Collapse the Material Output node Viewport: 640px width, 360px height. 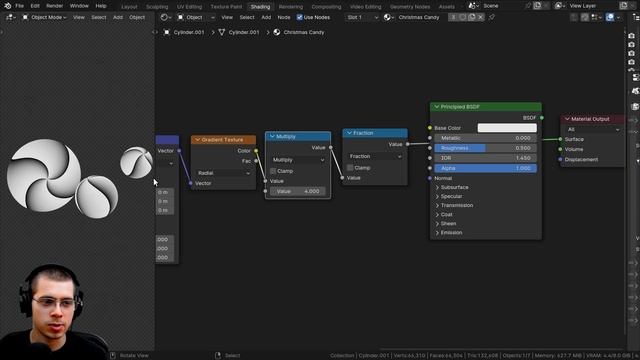[567, 119]
